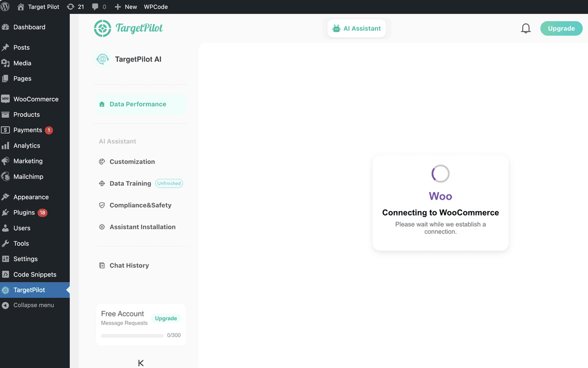Click the Settings sliders icon

click(x=5, y=259)
